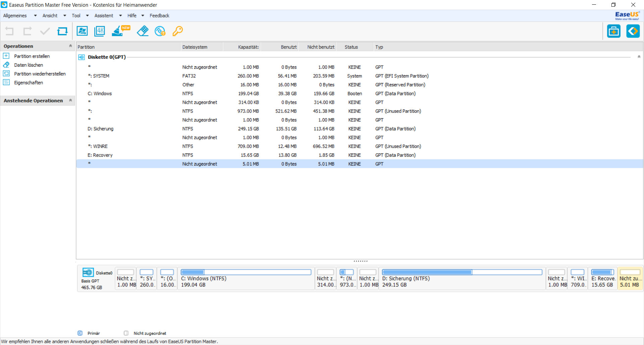Open the Migrate OS toolbar icon
The height and width of the screenshot is (345, 644).
(x=82, y=31)
